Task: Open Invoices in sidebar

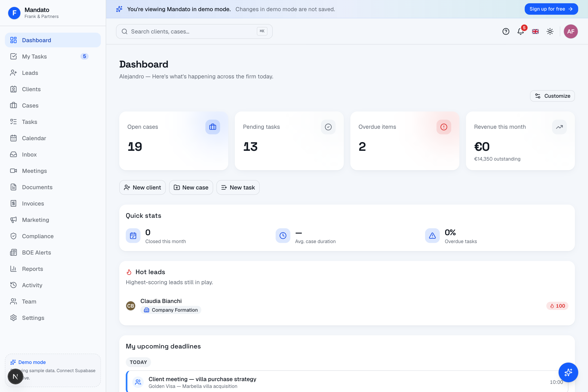Action: [x=53, y=203]
